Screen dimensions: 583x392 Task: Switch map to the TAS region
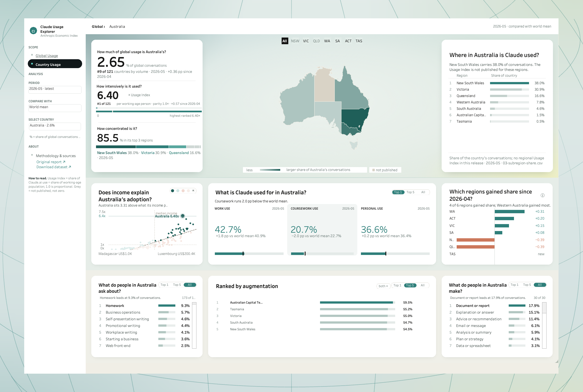(x=359, y=41)
